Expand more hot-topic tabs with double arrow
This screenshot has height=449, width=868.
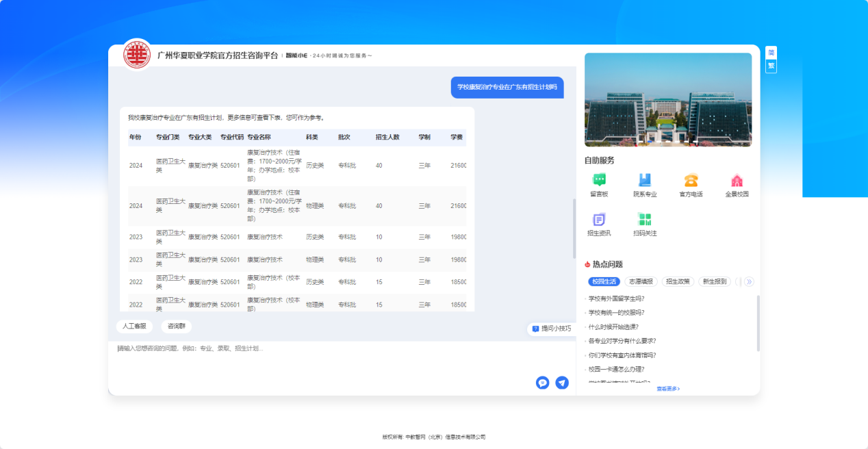tap(749, 281)
